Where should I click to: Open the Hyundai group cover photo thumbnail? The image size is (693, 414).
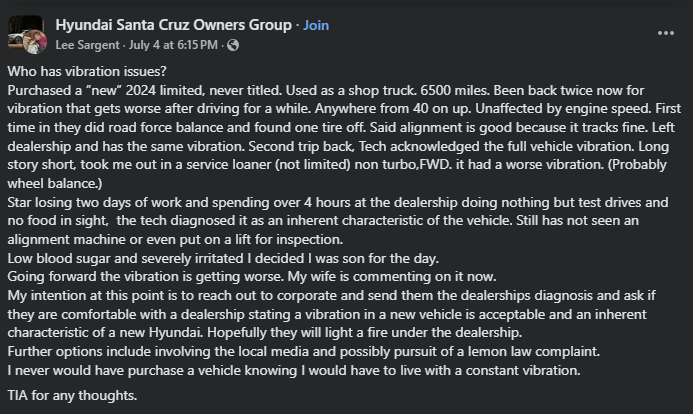point(20,29)
